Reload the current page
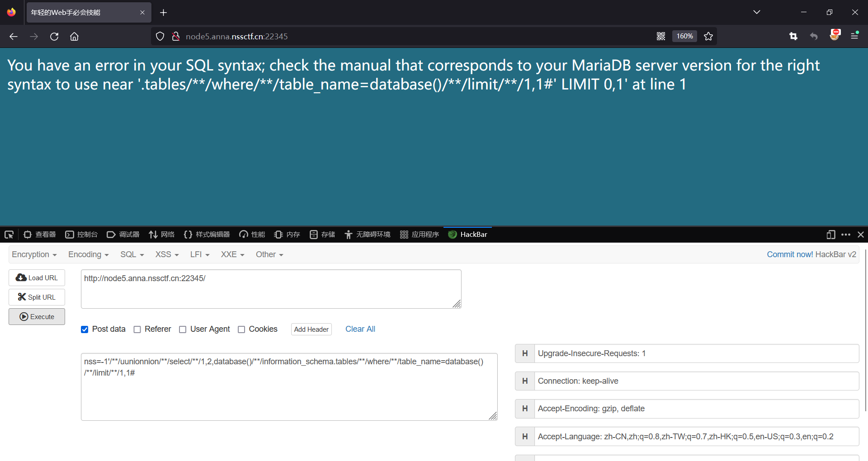 click(54, 37)
